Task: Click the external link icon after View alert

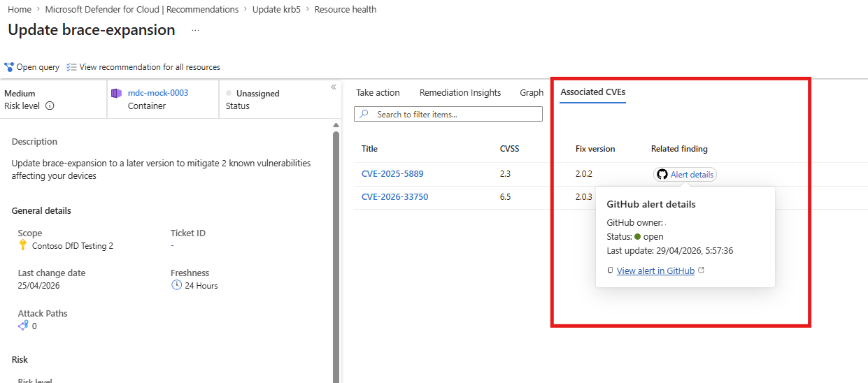Action: 702,270
